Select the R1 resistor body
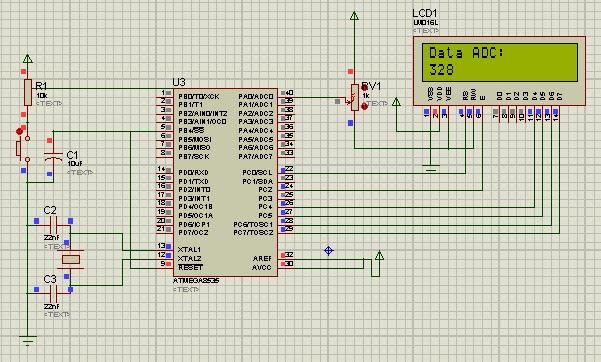The height and width of the screenshot is (362, 601). click(28, 92)
